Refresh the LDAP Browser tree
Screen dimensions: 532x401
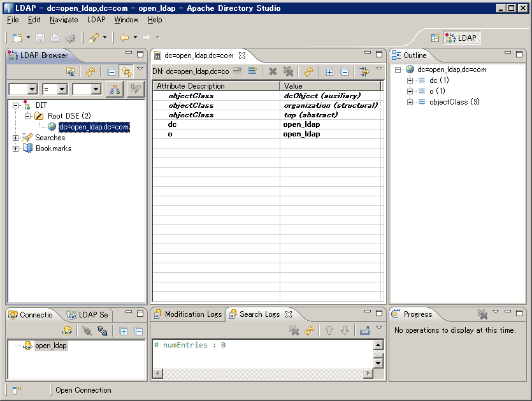tap(90, 71)
